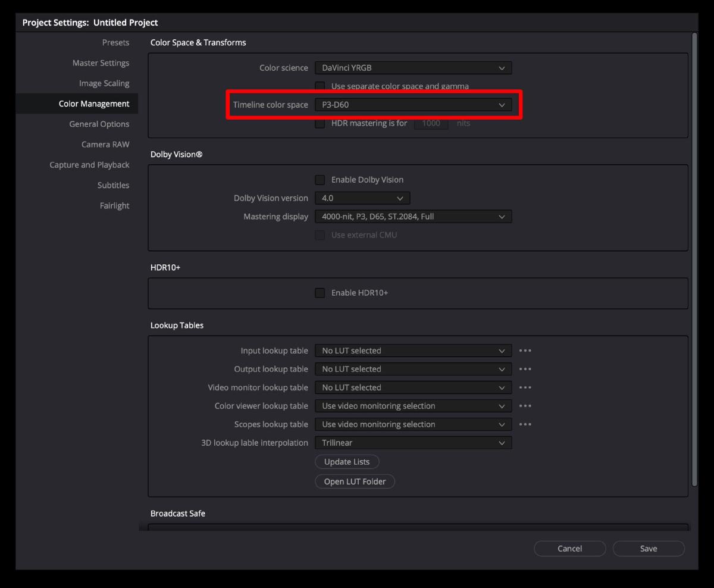Screen dimensions: 714x588
Task: Go to the Presets section
Action: tap(115, 42)
